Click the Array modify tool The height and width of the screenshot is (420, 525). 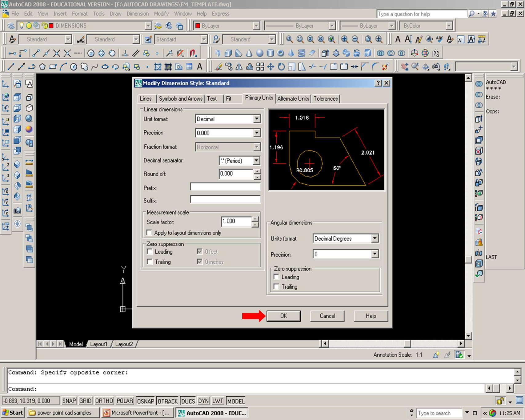pyautogui.click(x=260, y=66)
